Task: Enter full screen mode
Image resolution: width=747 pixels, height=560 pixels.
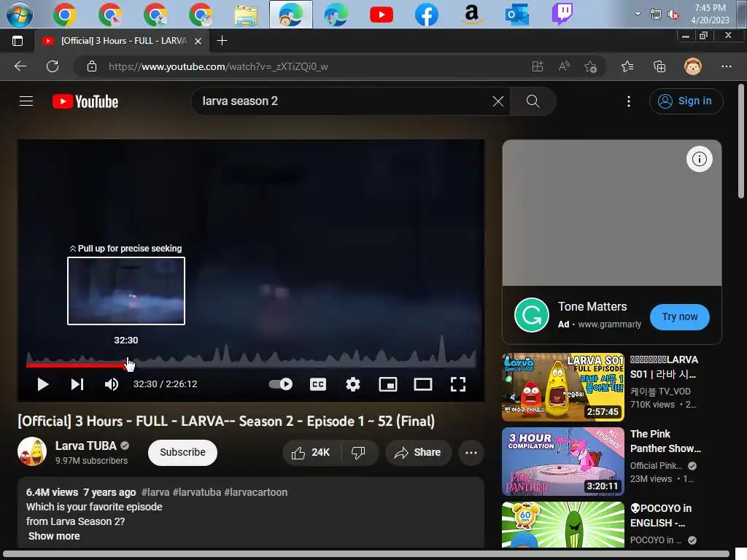Action: pos(458,384)
